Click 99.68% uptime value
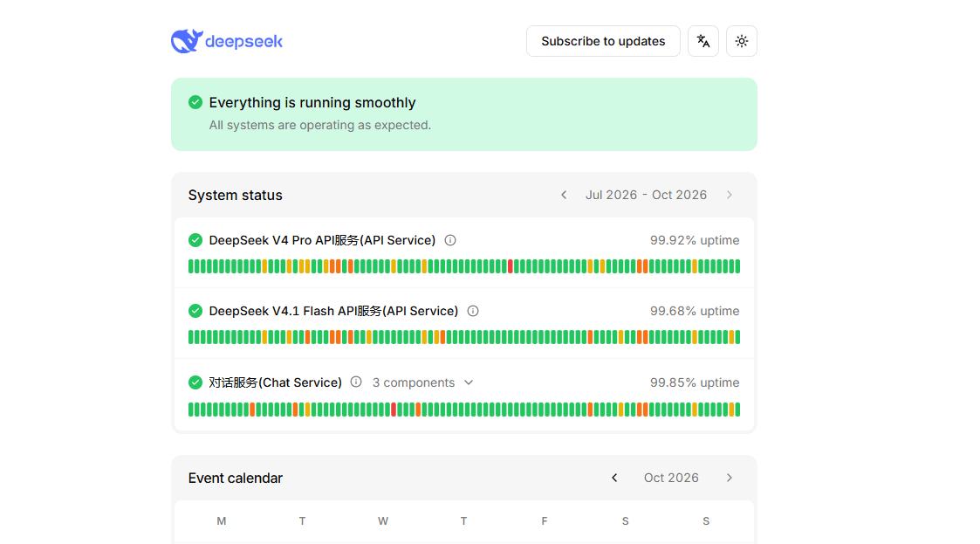The image size is (980, 544). [695, 311]
